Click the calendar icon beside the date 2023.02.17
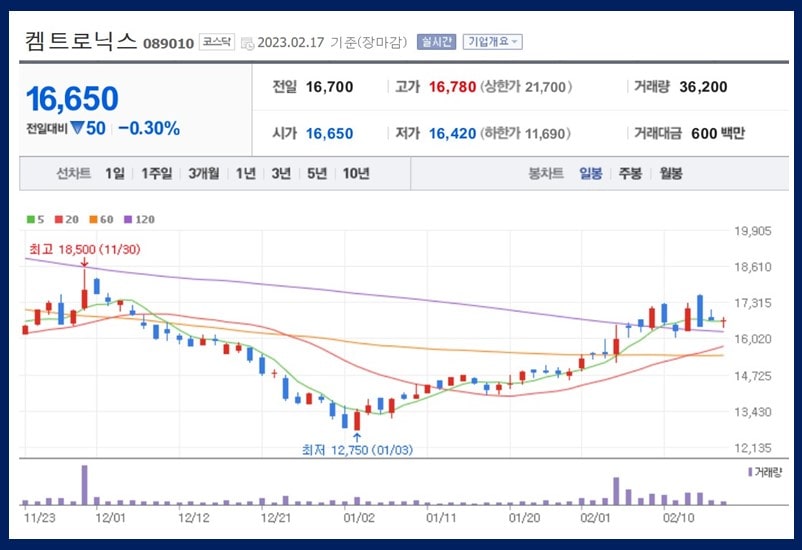This screenshot has width=802, height=550. [247, 43]
